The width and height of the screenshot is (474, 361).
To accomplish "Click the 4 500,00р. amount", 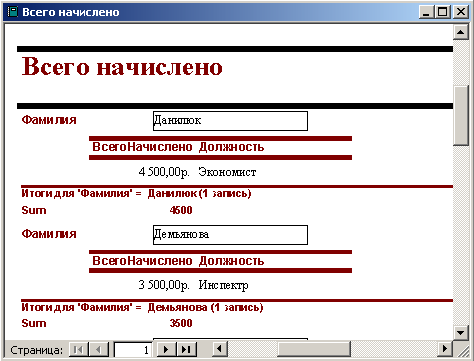I will [164, 172].
